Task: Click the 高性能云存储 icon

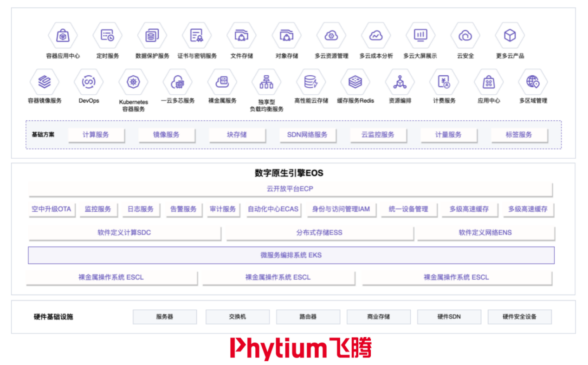Action: point(311,82)
